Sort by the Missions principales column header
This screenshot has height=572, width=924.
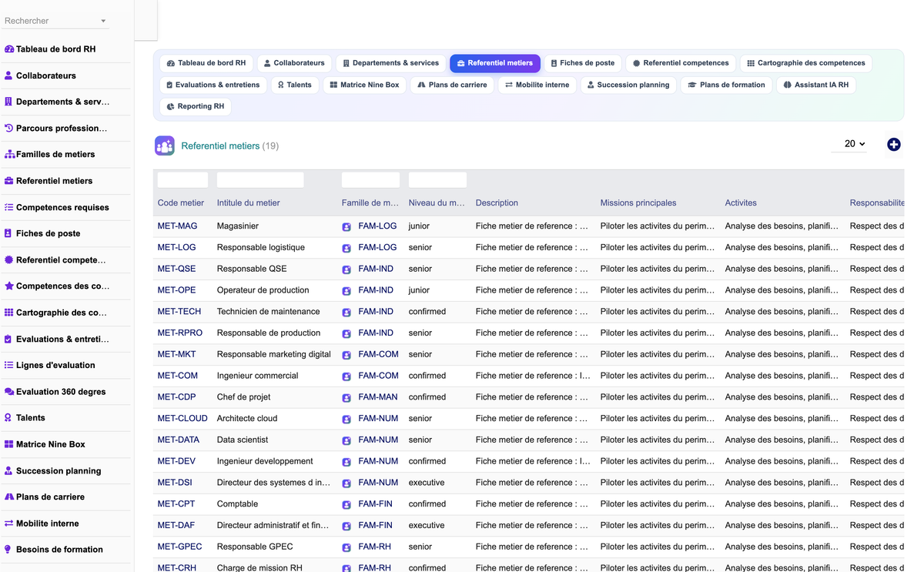tap(638, 203)
